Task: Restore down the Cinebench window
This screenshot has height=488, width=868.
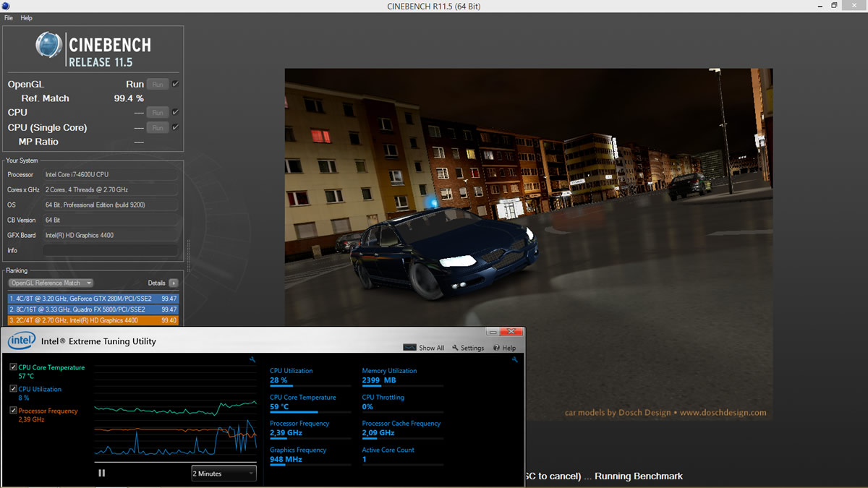Action: point(834,6)
